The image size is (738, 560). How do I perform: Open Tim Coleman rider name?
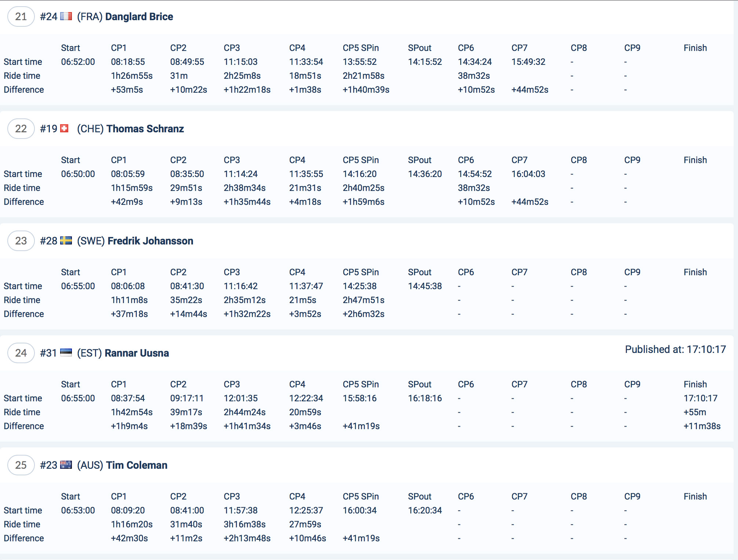(x=137, y=465)
